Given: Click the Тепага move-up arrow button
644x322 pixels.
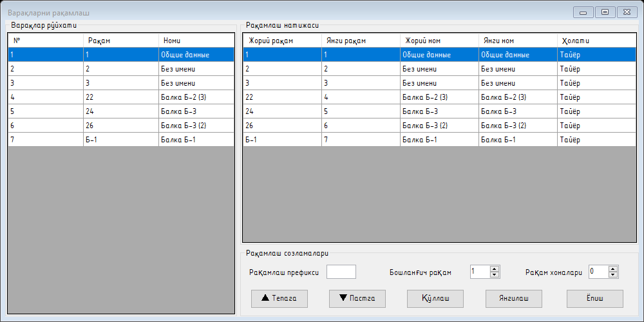Looking at the screenshot, I should pos(279,299).
